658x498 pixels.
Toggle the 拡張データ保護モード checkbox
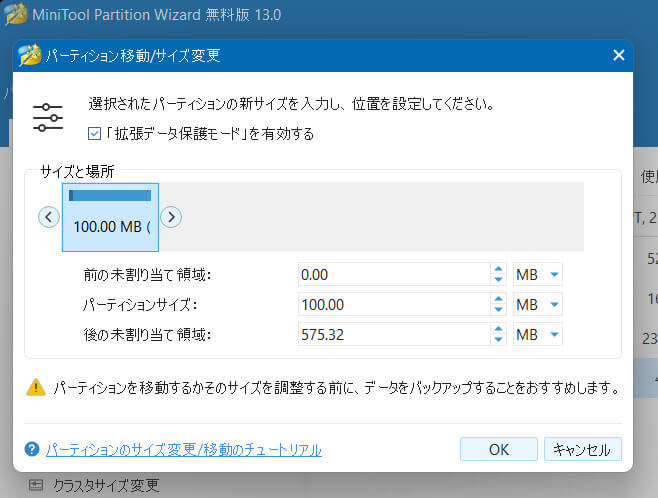tap(94, 134)
